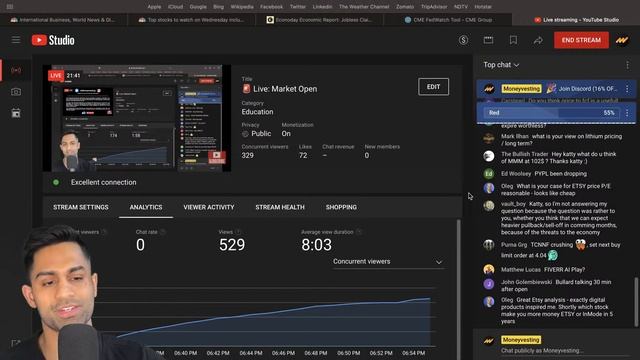Click the YouTube Studio logo
This screenshot has width=640, height=360.
tap(53, 40)
